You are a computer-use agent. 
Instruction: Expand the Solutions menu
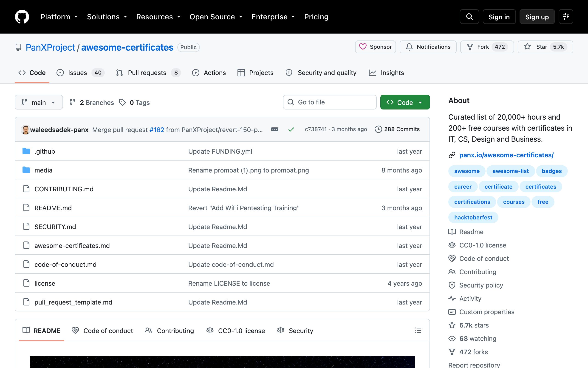(107, 17)
